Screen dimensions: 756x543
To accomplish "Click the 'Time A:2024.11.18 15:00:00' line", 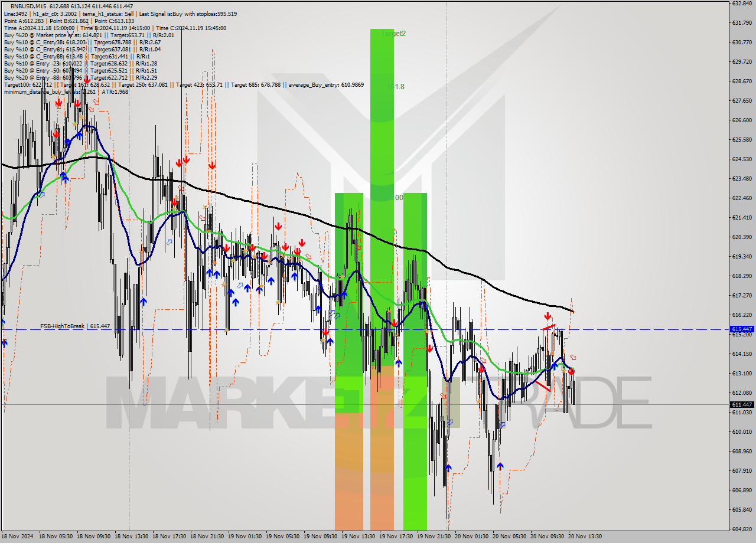I will tap(115, 28).
